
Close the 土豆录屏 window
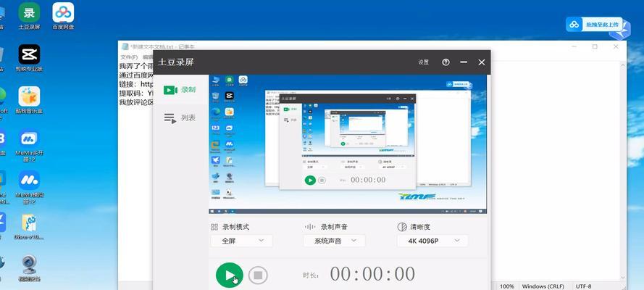click(x=482, y=62)
